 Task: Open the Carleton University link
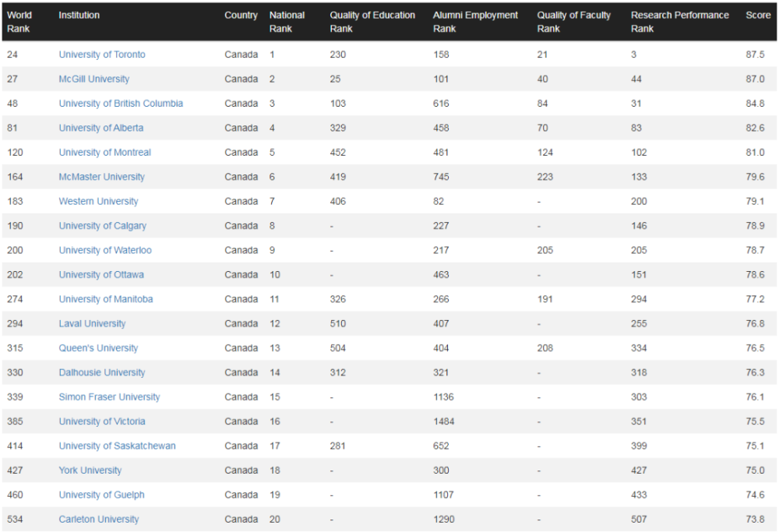(99, 519)
